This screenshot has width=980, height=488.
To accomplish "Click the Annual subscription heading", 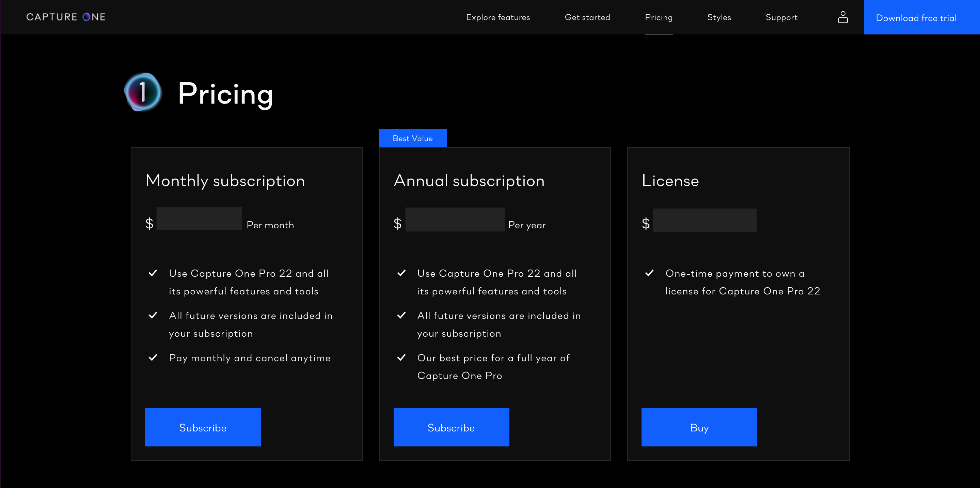I will click(x=469, y=181).
